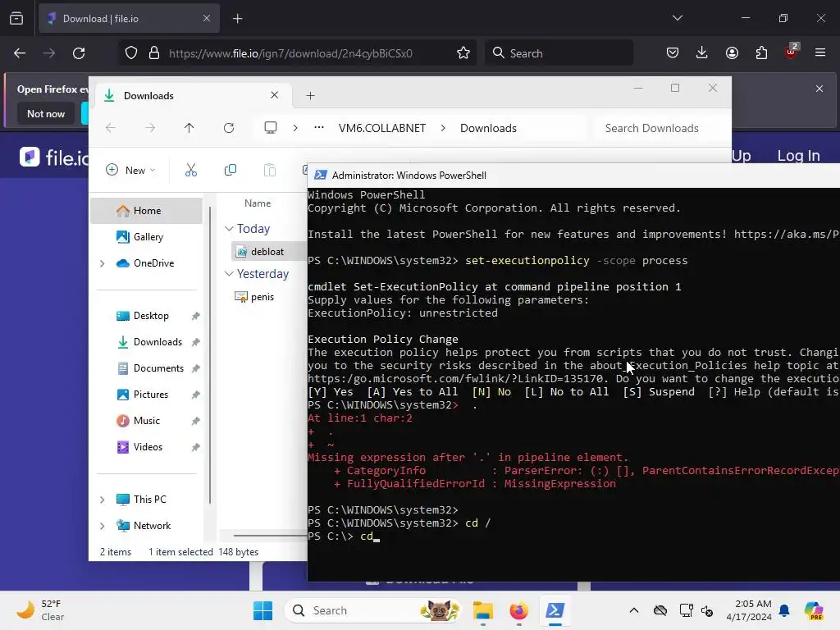Select the penis file
The height and width of the screenshot is (630, 840).
pos(262,297)
